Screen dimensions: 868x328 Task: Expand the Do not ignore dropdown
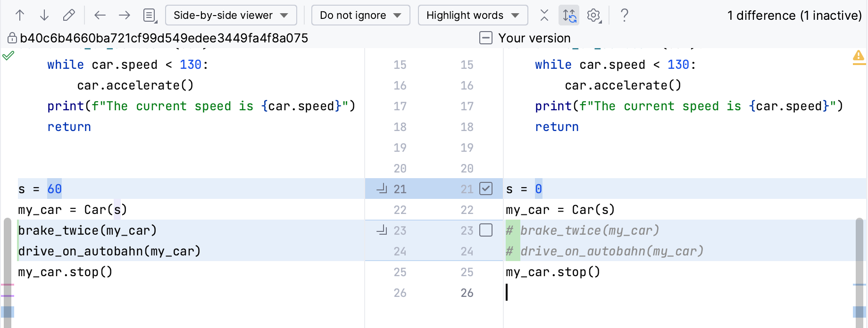click(360, 16)
